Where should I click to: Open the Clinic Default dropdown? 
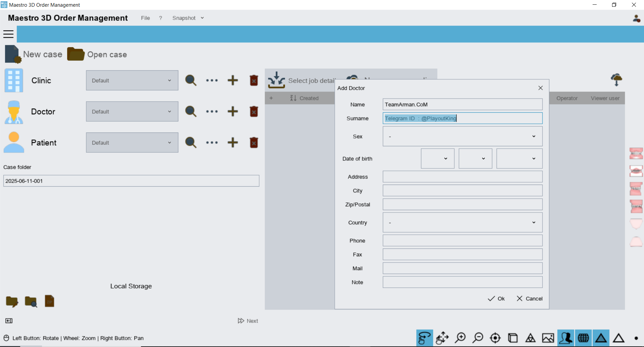(x=132, y=80)
